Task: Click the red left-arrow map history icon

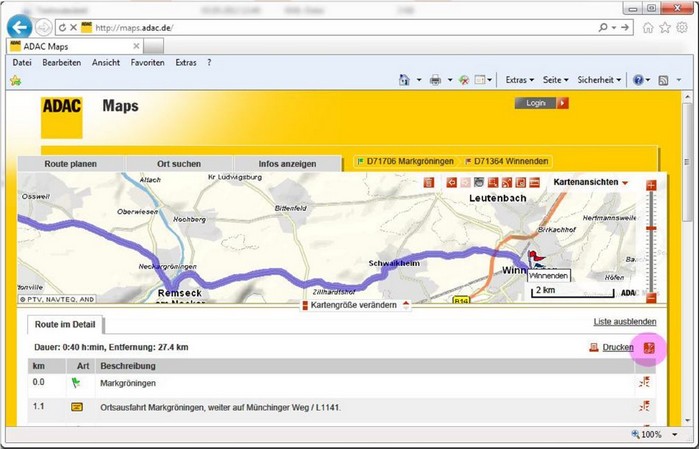Action: coord(452,182)
